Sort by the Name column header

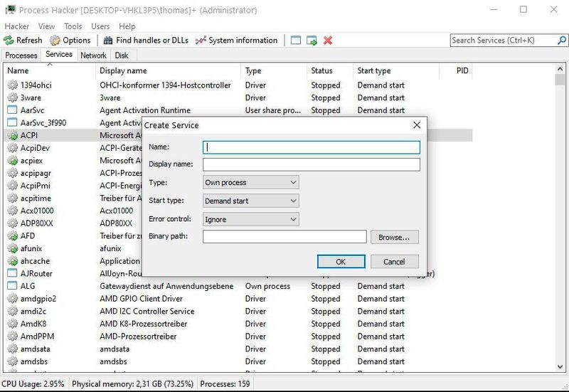pos(49,70)
